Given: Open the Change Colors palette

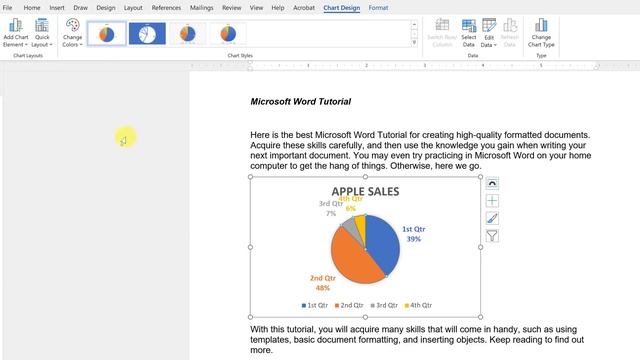Looking at the screenshot, I should 73,33.
